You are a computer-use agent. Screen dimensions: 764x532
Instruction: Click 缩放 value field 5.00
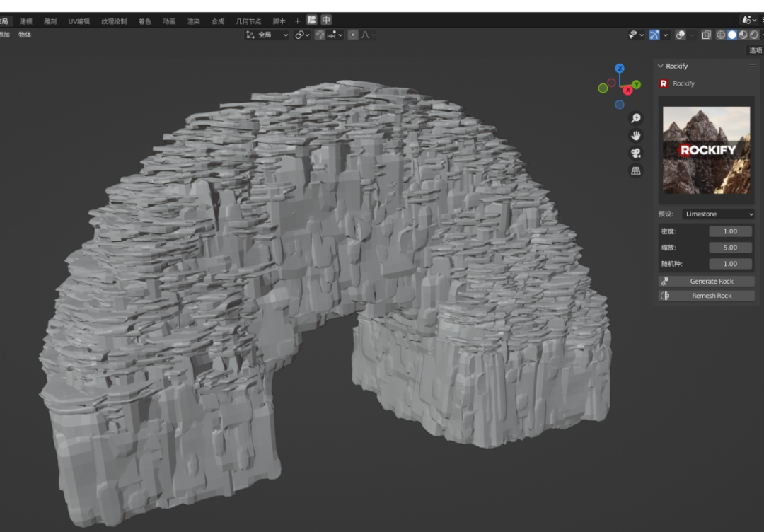point(730,248)
